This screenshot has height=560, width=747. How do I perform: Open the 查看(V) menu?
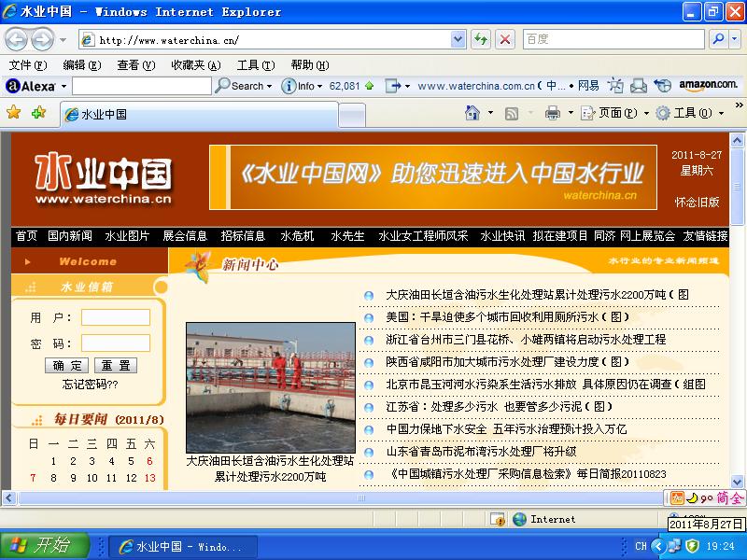136,64
